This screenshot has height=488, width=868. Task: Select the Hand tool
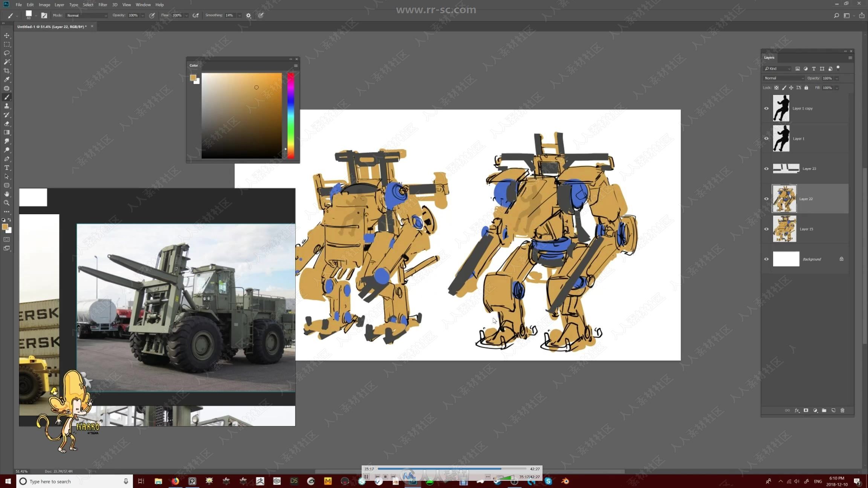tap(7, 194)
